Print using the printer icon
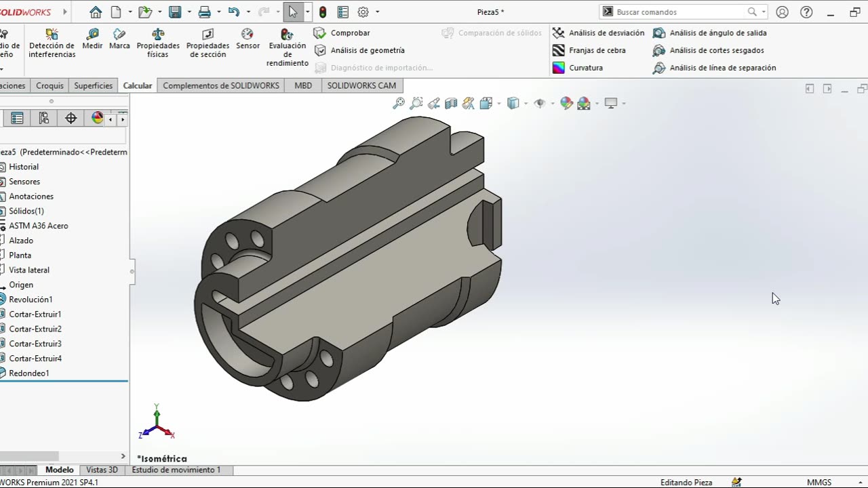The height and width of the screenshot is (488, 868). [x=204, y=12]
